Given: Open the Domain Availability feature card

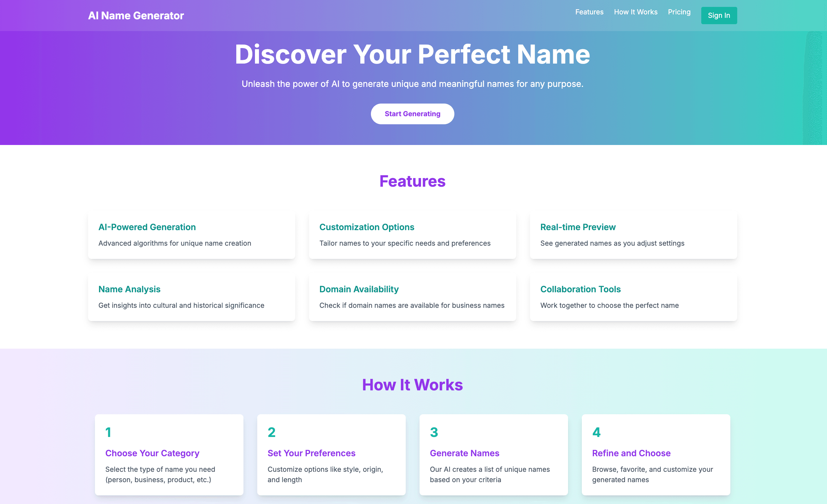Looking at the screenshot, I should pyautogui.click(x=412, y=297).
